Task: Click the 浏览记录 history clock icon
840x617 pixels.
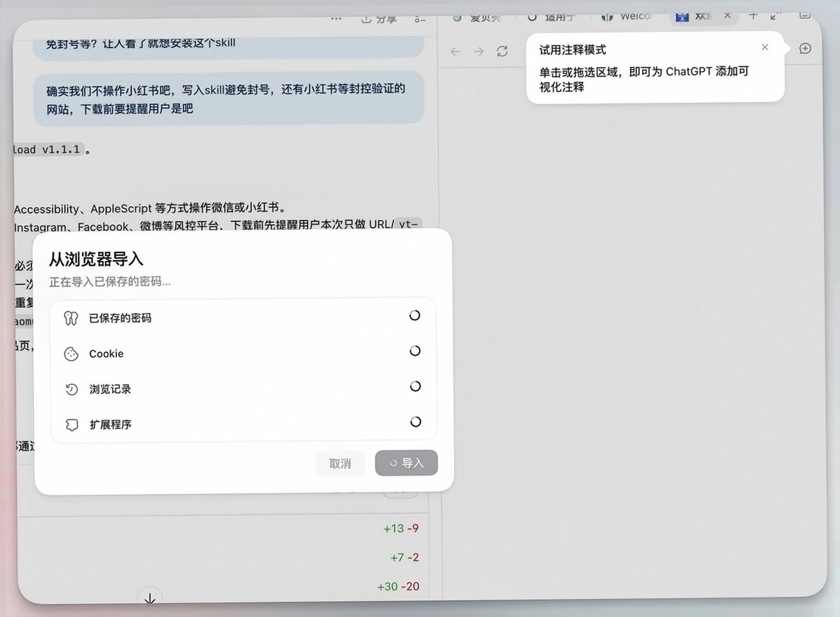Action: tap(71, 389)
